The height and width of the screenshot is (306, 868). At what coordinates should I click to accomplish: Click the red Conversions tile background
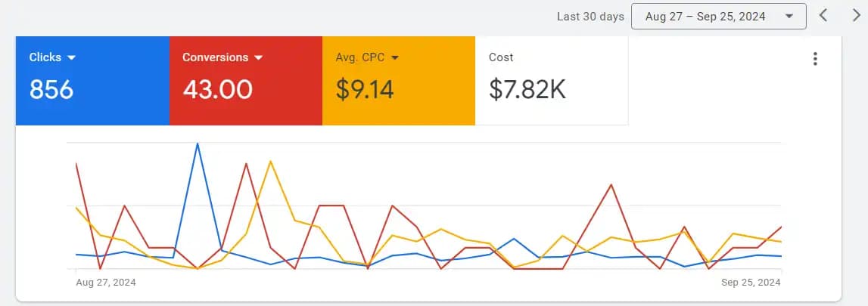pyautogui.click(x=246, y=81)
